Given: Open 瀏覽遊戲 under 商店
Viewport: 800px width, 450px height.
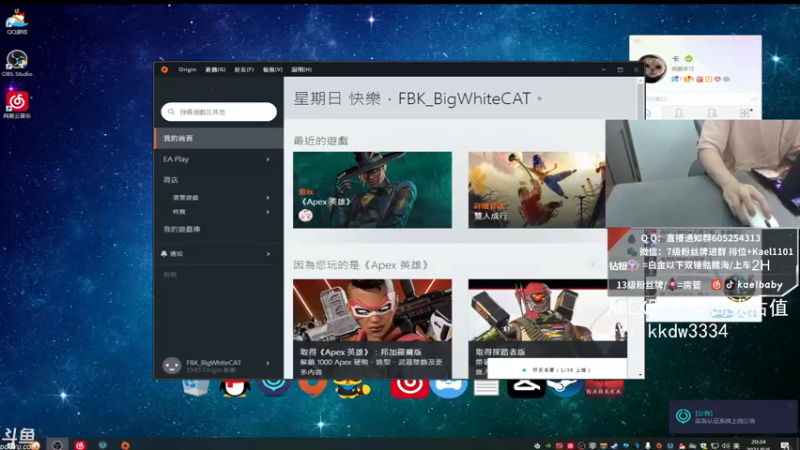Looking at the screenshot, I should 186,197.
